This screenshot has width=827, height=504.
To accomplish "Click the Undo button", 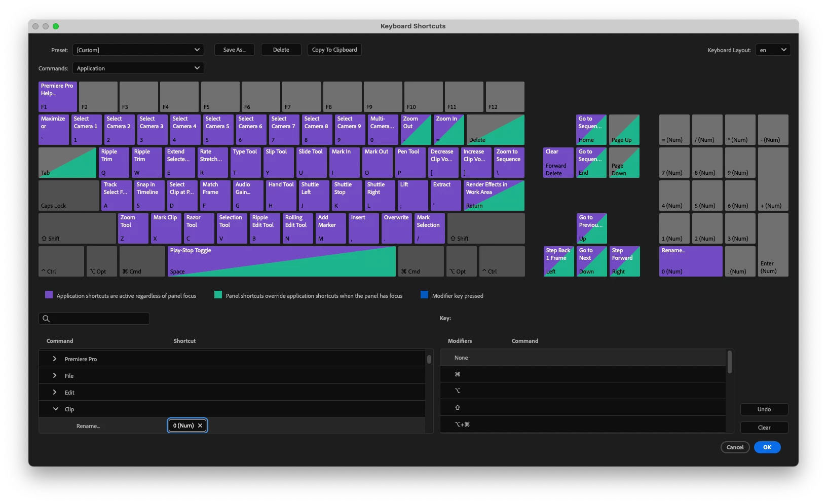I will point(764,409).
